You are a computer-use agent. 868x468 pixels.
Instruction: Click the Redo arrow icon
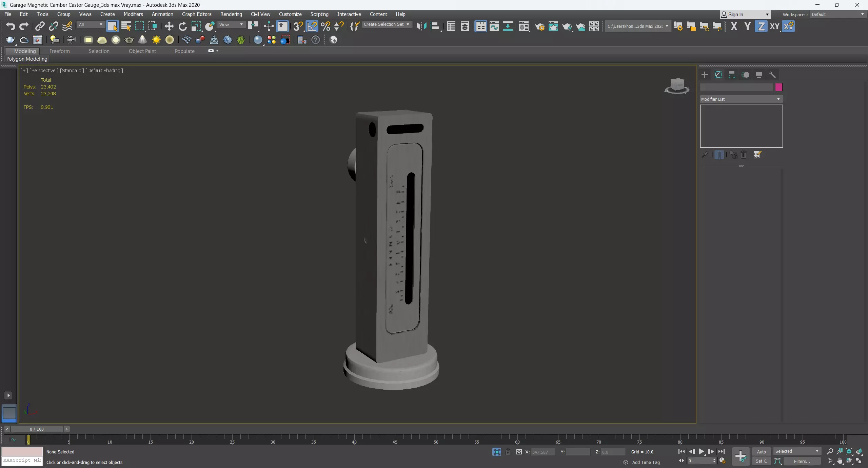pos(24,26)
